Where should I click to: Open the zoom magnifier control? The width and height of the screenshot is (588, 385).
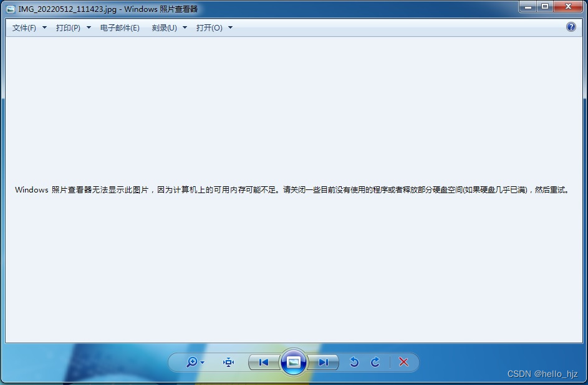(x=192, y=362)
